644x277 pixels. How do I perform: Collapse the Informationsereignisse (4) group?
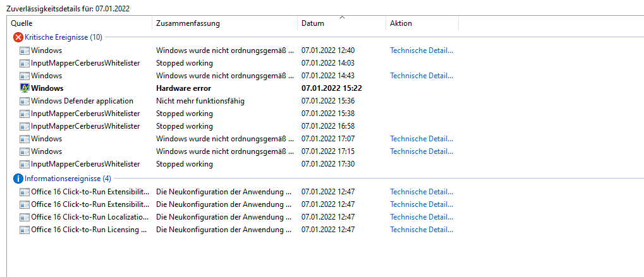coord(68,179)
